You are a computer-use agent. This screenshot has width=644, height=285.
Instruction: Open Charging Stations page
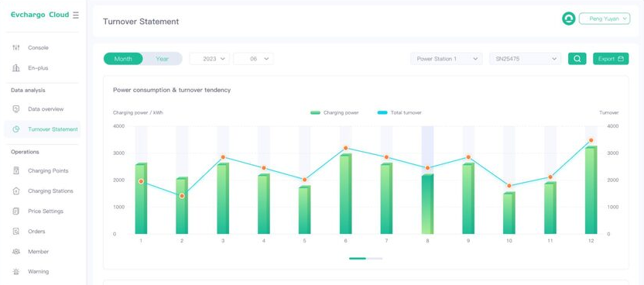coord(50,191)
